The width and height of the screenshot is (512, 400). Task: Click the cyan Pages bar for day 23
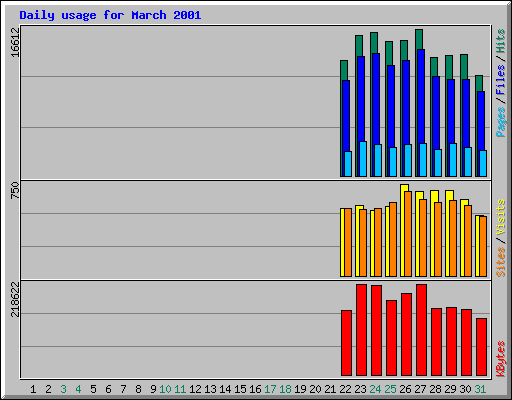pos(363,159)
